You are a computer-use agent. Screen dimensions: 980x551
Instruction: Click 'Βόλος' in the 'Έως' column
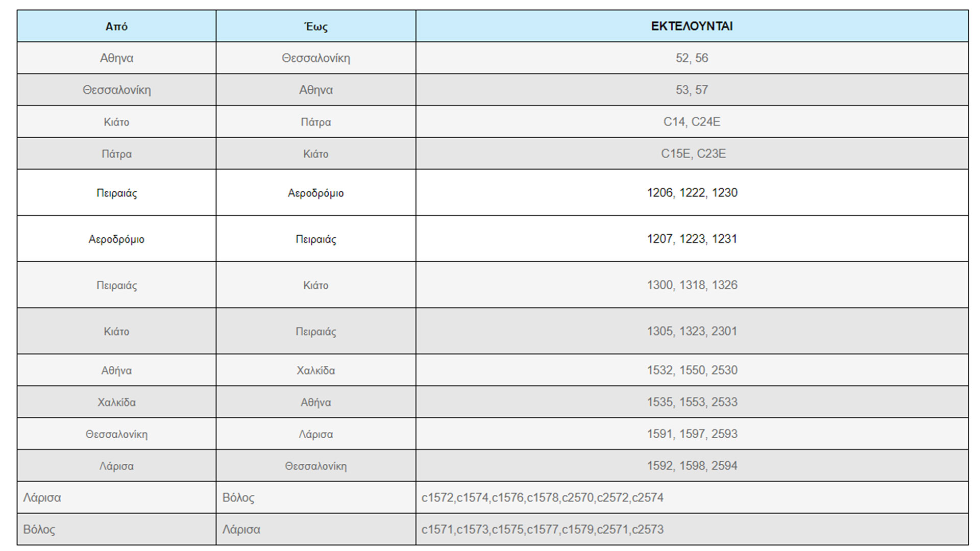[238, 497]
